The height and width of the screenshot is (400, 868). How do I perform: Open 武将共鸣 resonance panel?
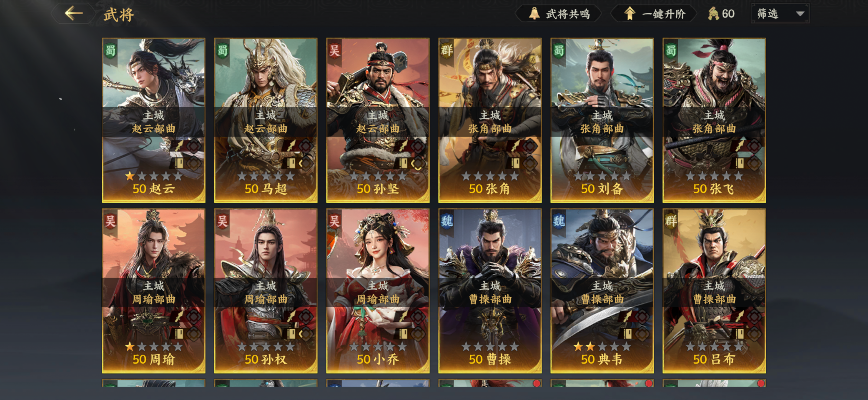click(559, 14)
